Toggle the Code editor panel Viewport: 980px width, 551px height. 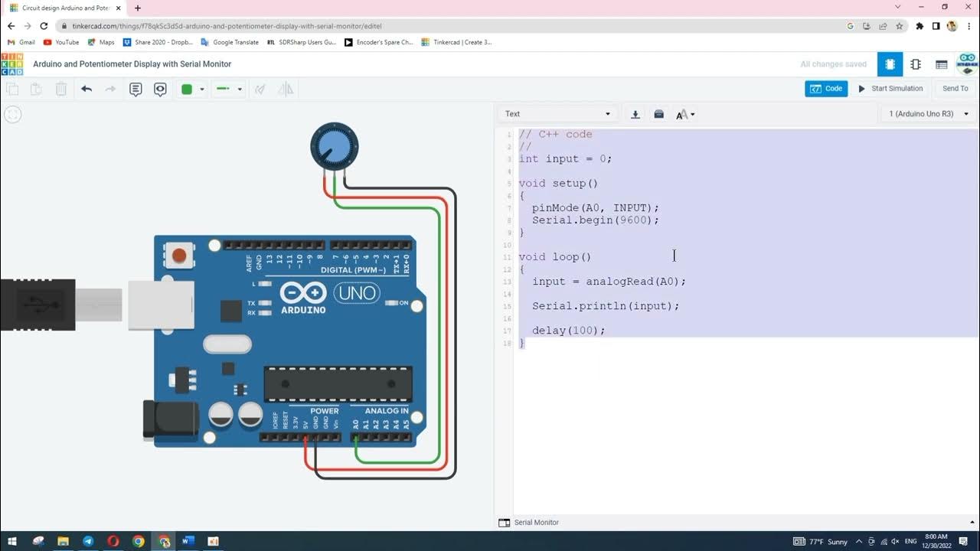pyautogui.click(x=826, y=89)
